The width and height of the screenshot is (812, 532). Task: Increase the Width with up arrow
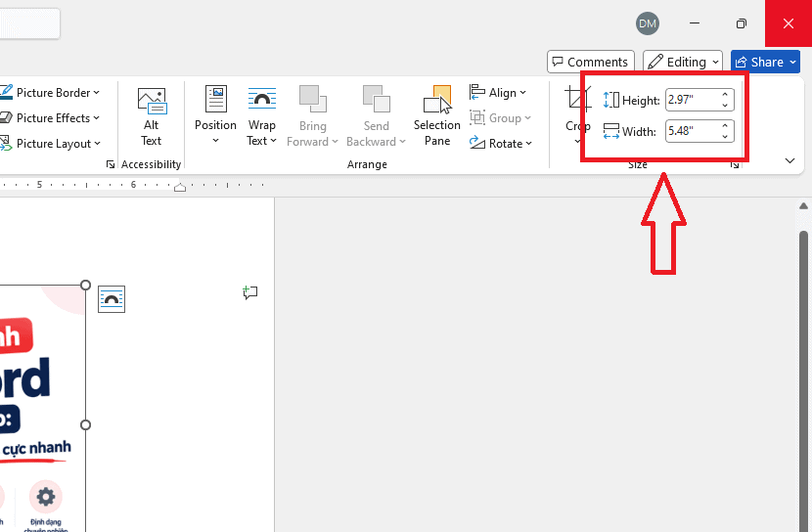point(725,126)
